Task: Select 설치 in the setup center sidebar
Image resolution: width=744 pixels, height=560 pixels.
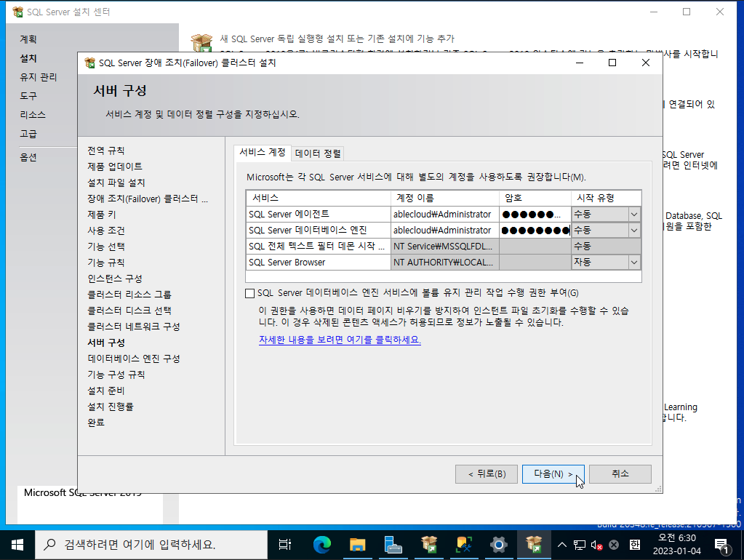Action: [x=28, y=58]
